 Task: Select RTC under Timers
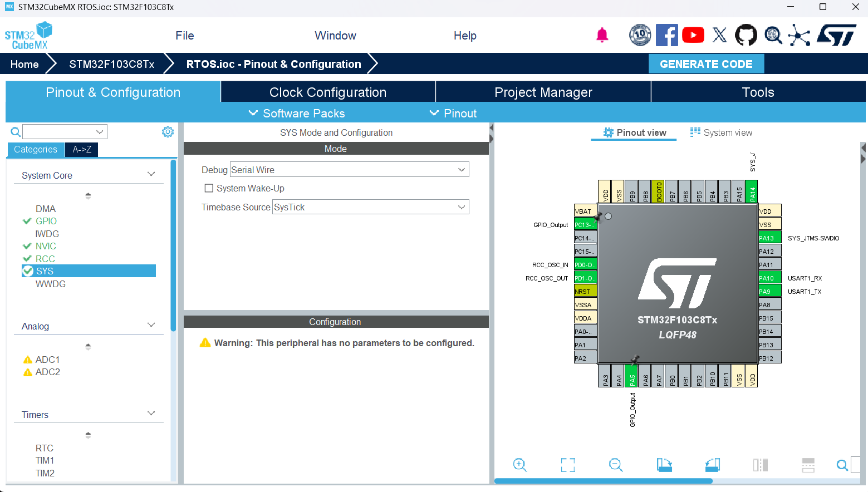(45, 448)
